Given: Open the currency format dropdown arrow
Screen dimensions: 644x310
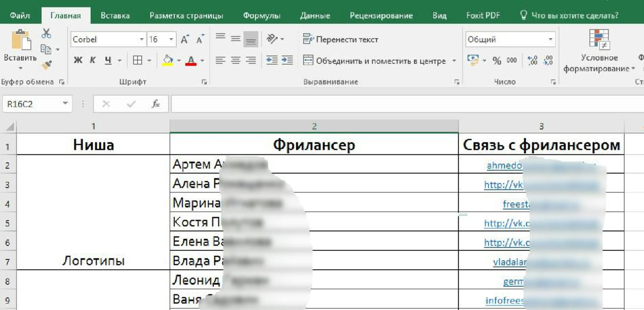Looking at the screenshot, I should tap(484, 61).
